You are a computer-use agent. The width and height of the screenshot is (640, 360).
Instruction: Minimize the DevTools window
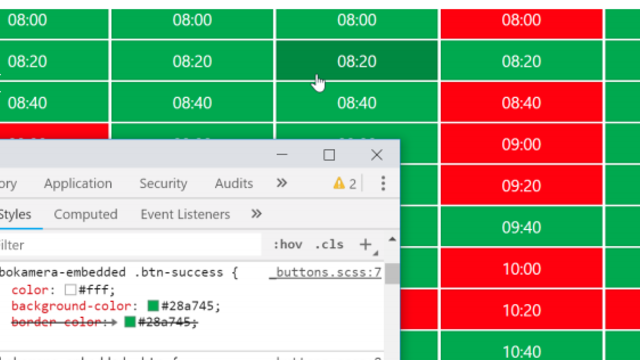coord(282,155)
